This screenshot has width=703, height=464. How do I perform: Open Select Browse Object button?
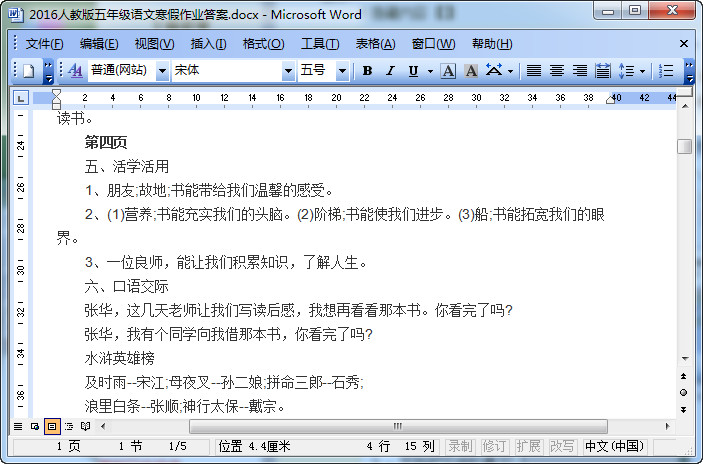click(683, 393)
